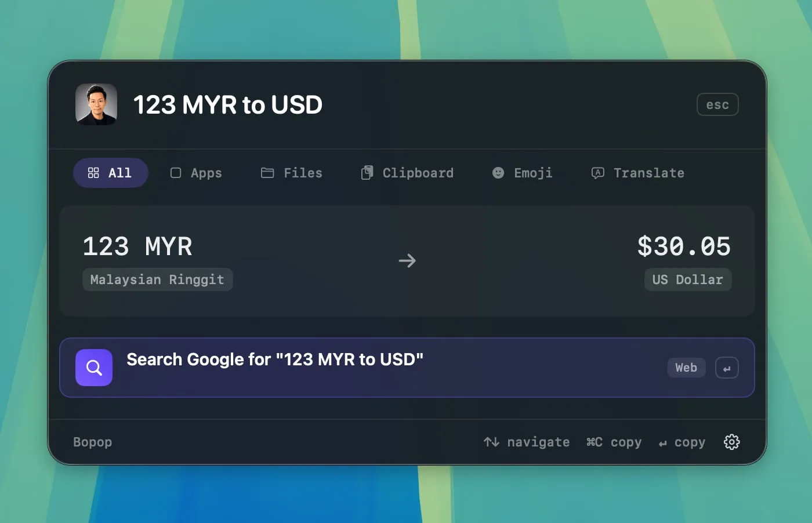Click the purple magnifier search icon
This screenshot has width=812, height=523.
click(x=94, y=368)
